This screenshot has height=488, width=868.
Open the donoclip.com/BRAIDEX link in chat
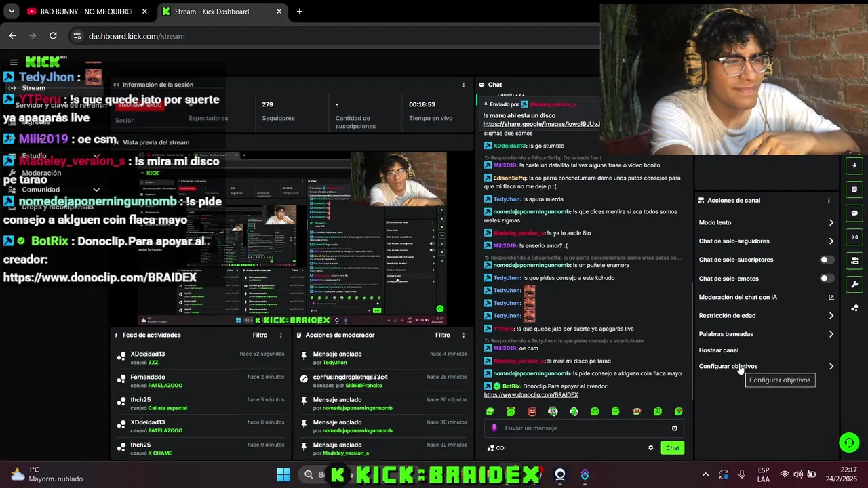pos(531,395)
